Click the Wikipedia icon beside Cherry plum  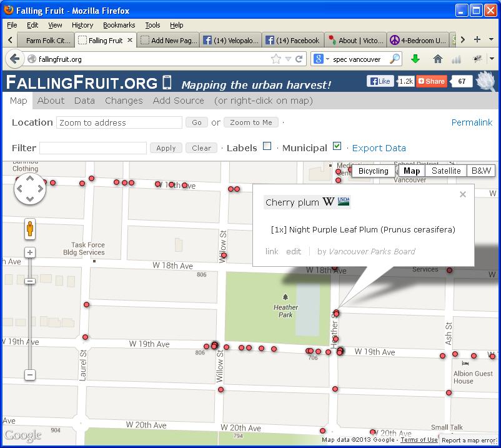click(x=329, y=202)
